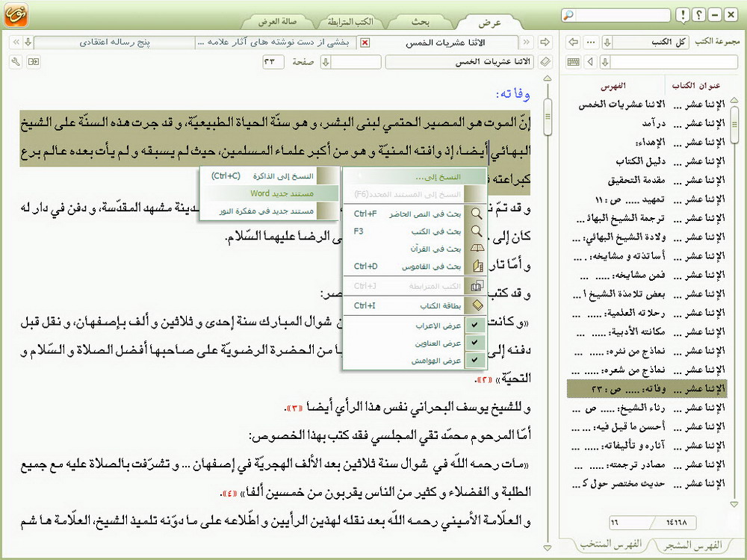Open the 'كل الكتب' collection dropdown
The image size is (747, 560).
pyautogui.click(x=607, y=43)
